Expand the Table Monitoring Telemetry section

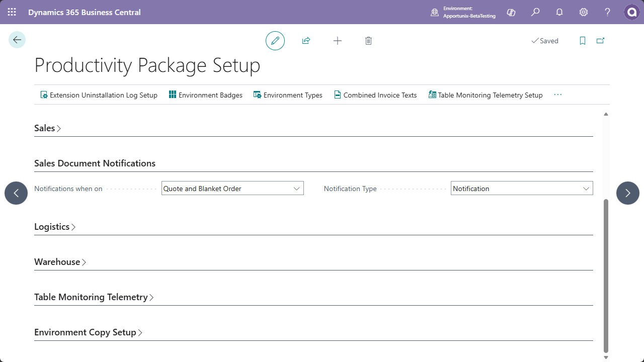pos(94,297)
